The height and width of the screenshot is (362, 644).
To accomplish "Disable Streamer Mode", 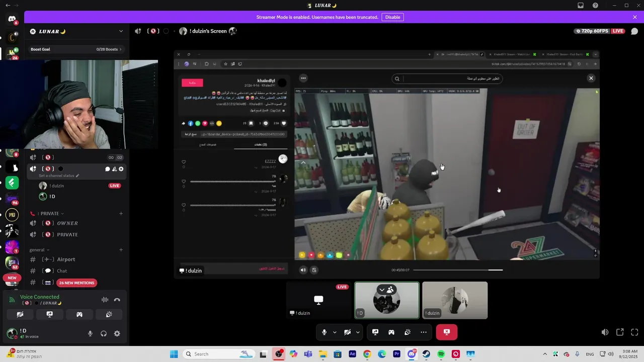I will (x=392, y=17).
